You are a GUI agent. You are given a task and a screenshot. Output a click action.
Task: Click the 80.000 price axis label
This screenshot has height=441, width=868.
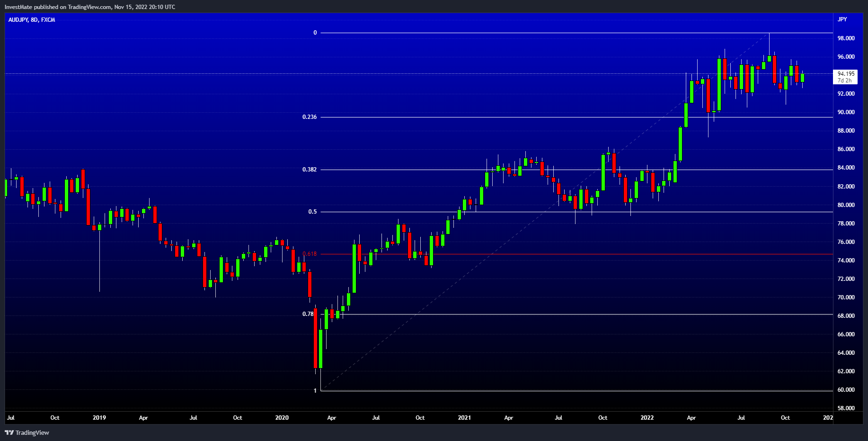tap(846, 205)
